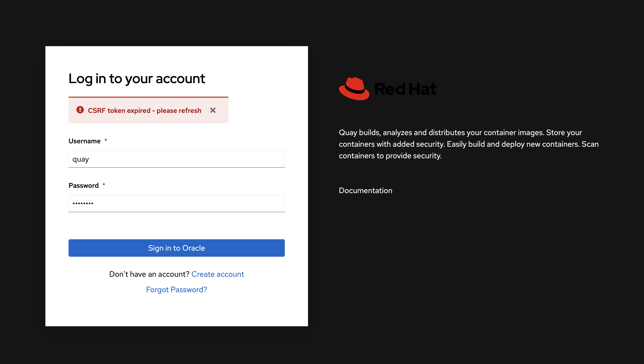Open the Create account link
This screenshot has width=644, height=364.
217,274
